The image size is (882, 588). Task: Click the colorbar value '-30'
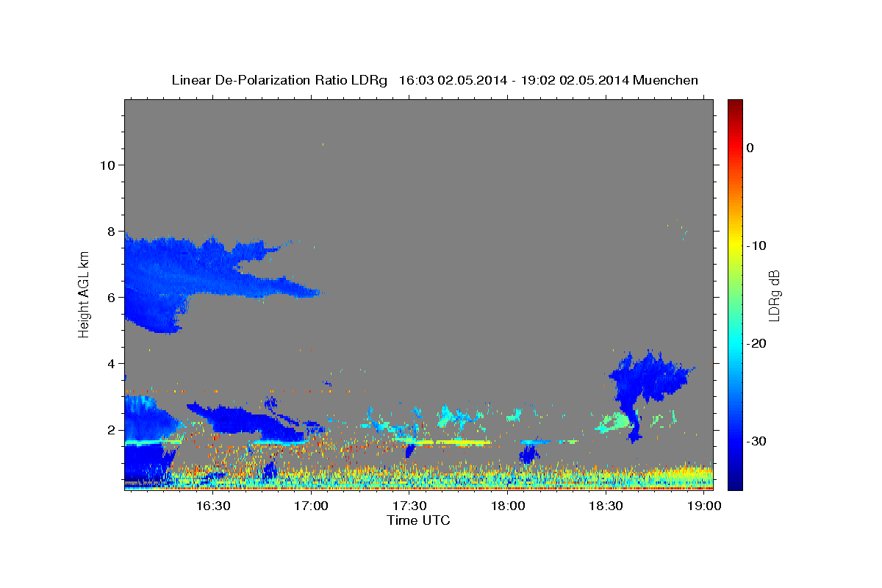[x=756, y=441]
